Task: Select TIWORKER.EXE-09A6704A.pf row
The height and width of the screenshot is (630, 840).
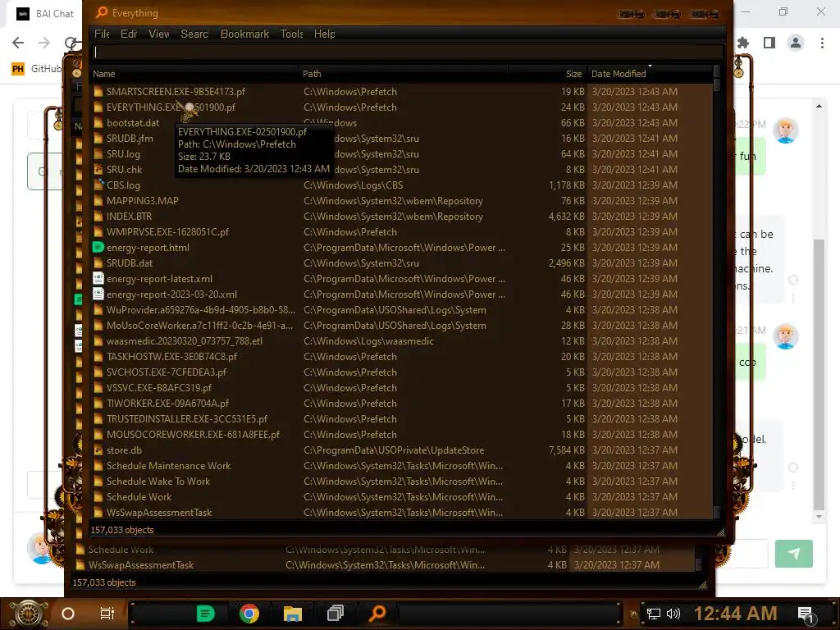Action: pos(402,404)
